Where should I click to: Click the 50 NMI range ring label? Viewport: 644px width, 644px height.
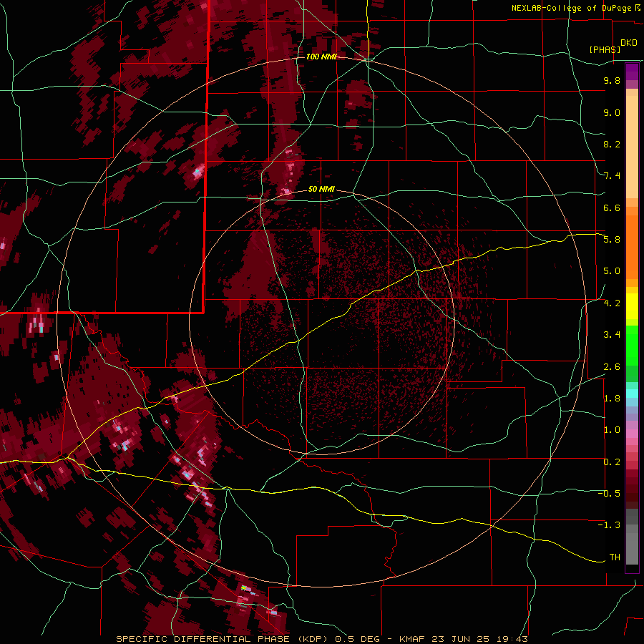point(321,189)
